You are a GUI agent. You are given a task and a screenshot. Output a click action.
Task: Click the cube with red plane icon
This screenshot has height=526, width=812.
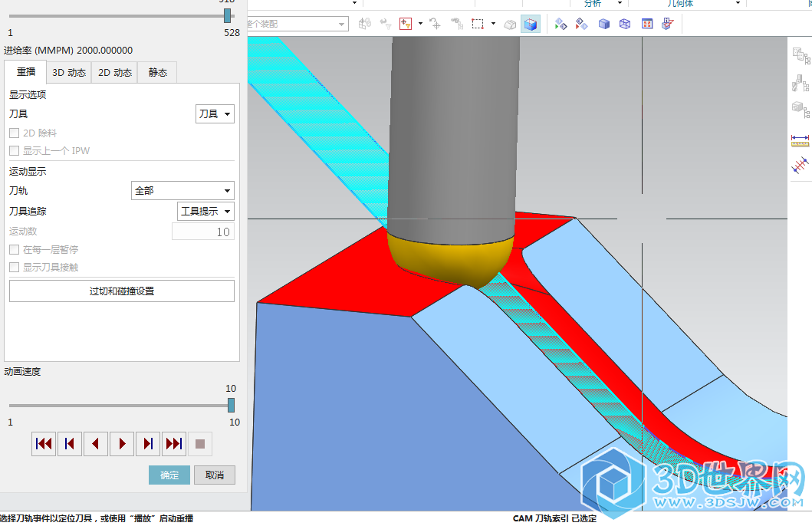[668, 24]
